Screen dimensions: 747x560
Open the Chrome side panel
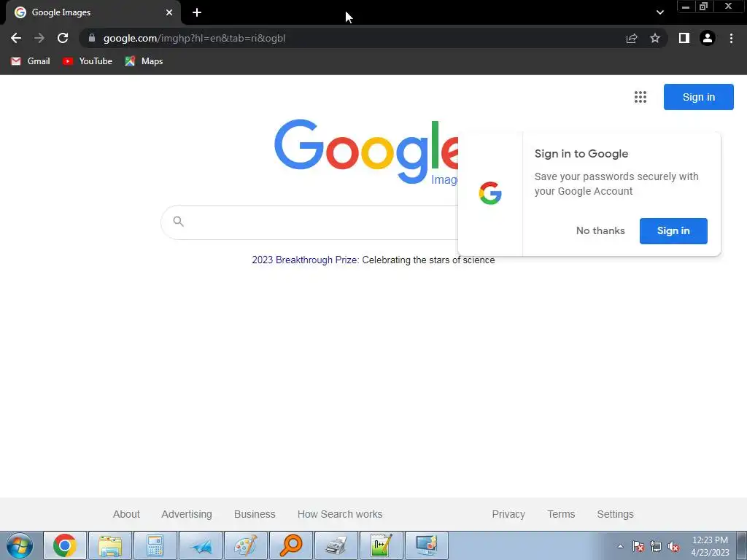click(x=684, y=38)
